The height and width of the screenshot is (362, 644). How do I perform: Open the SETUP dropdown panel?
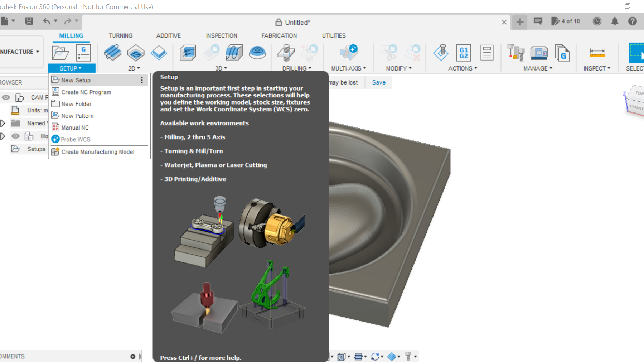point(71,68)
